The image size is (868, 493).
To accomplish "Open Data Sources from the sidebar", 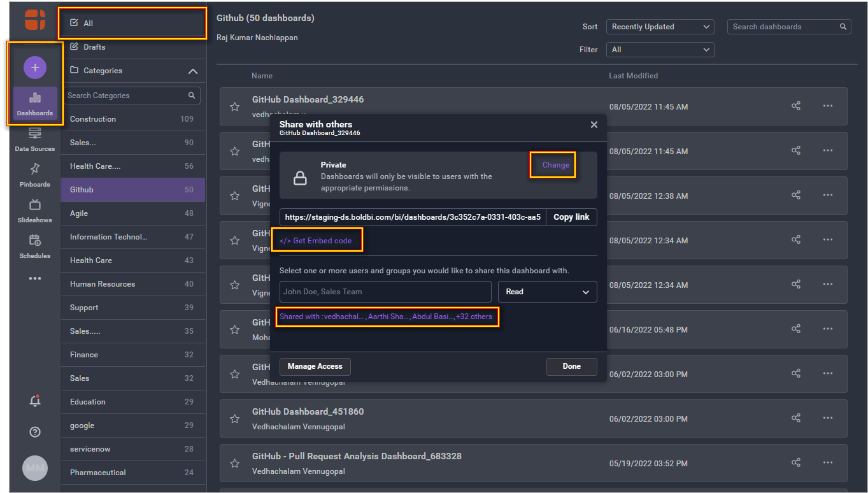I will [35, 139].
